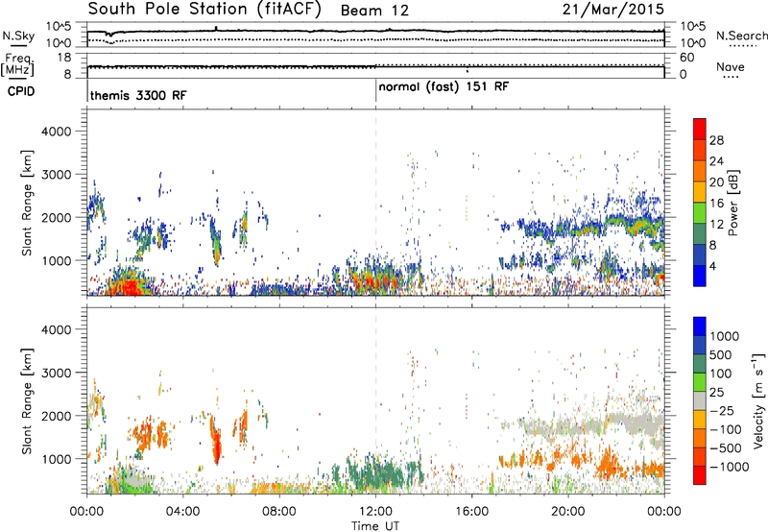Click the '28' power colorbar value
Viewport: 768px width, 532px height.
point(716,140)
